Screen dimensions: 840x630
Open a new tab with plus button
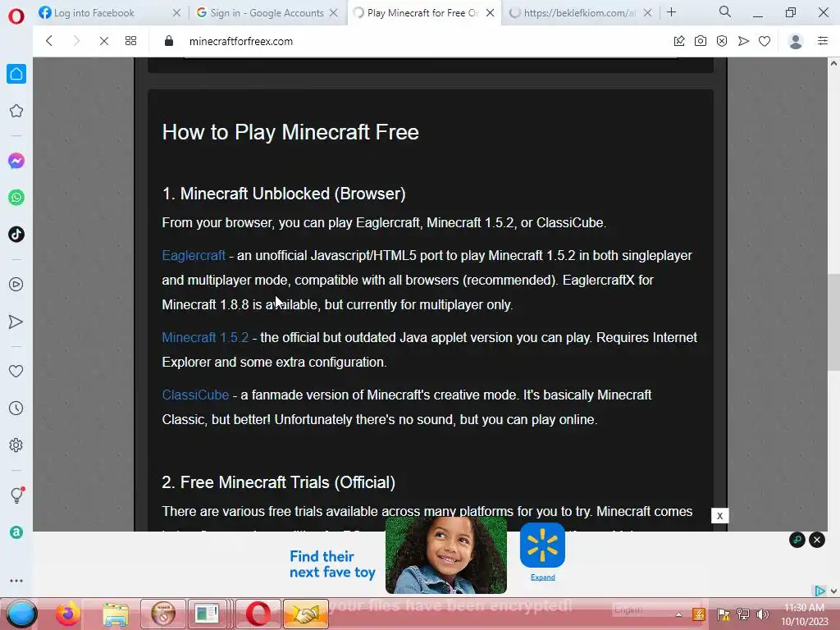671,12
